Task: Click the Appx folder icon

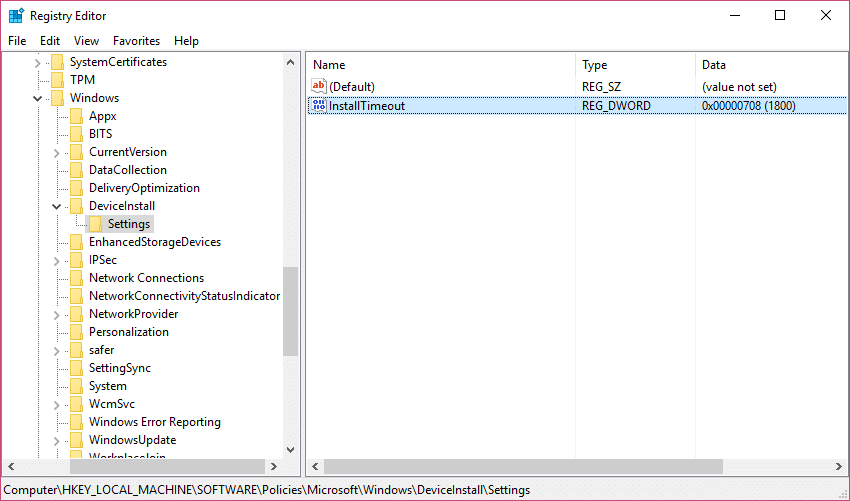Action: coord(76,116)
